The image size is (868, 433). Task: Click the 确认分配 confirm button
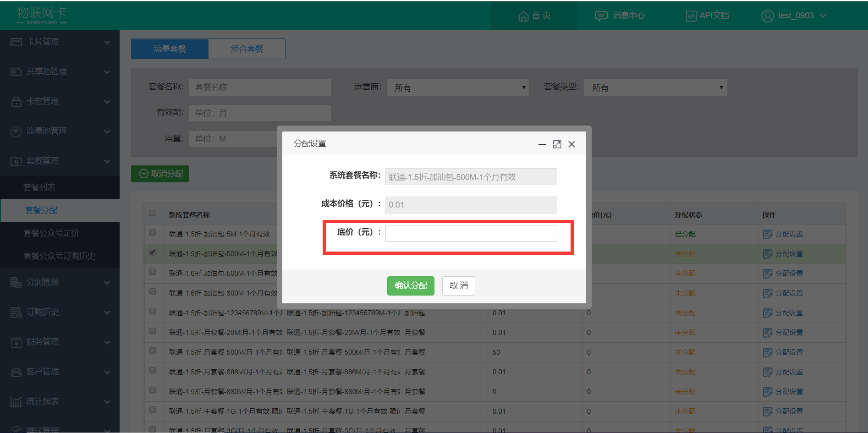411,286
